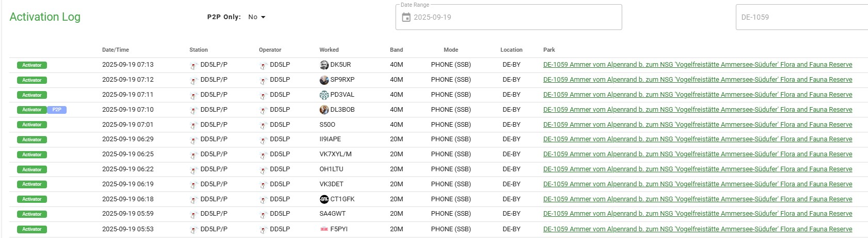The height and width of the screenshot is (238, 868).
Task: Click the Date/Time column header
Action: [116, 50]
